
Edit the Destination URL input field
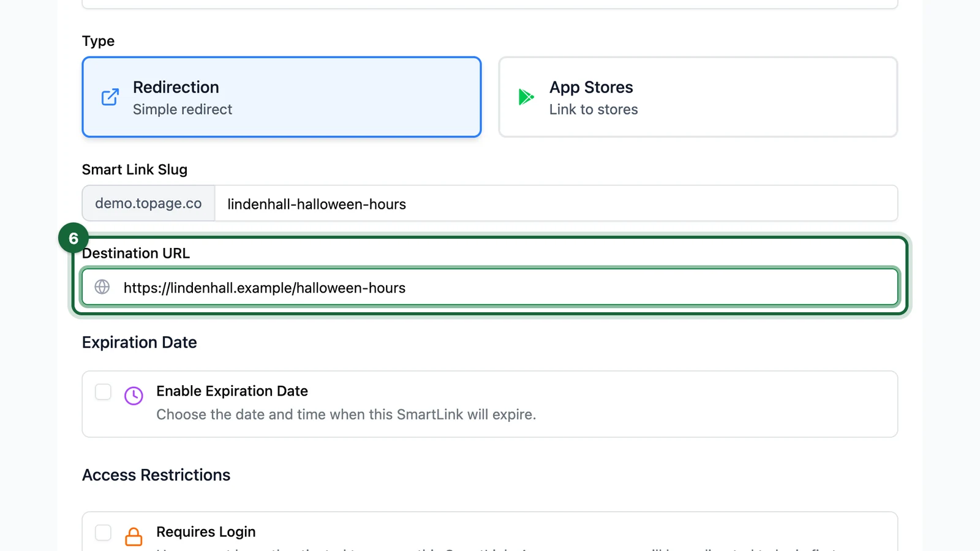490,287
